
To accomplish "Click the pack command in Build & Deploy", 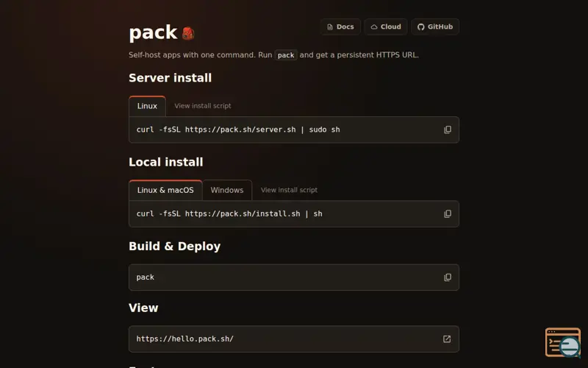I will [145, 277].
